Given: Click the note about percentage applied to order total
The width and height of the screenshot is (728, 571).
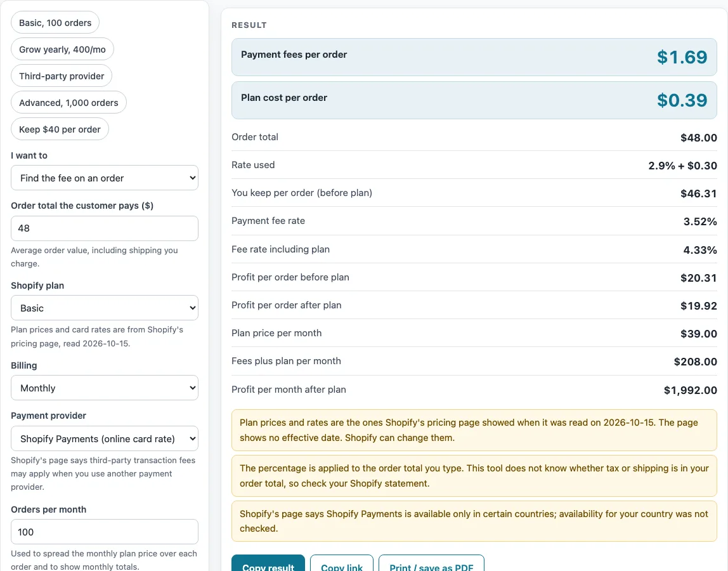Looking at the screenshot, I should tap(474, 476).
